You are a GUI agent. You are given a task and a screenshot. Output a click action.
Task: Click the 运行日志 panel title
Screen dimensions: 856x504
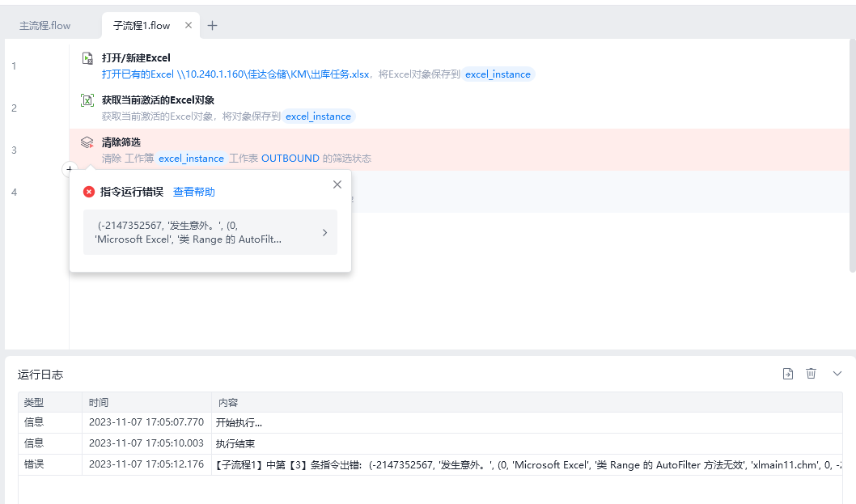[40, 375]
